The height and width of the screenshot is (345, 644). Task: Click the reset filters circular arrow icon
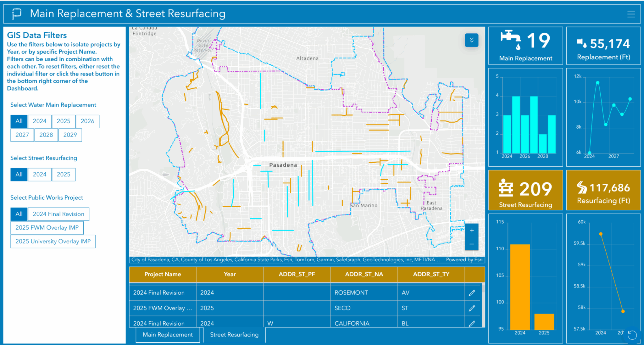click(632, 335)
